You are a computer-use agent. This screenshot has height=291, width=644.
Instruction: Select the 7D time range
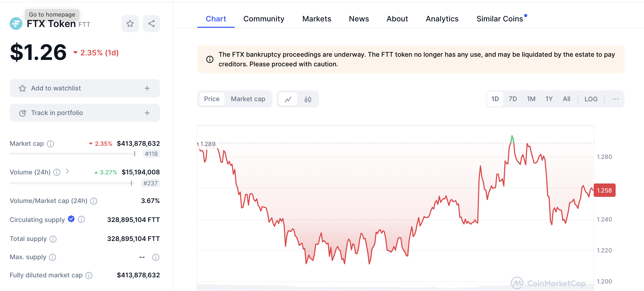click(x=513, y=99)
